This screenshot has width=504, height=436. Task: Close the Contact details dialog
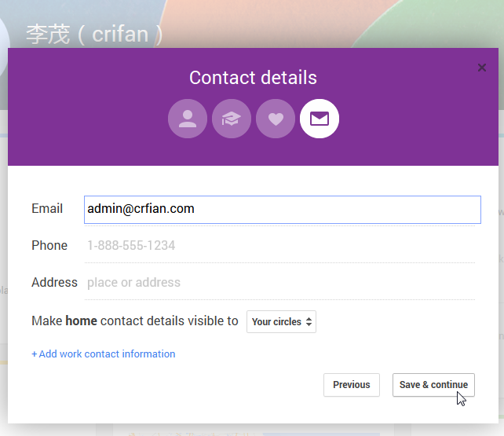(482, 68)
